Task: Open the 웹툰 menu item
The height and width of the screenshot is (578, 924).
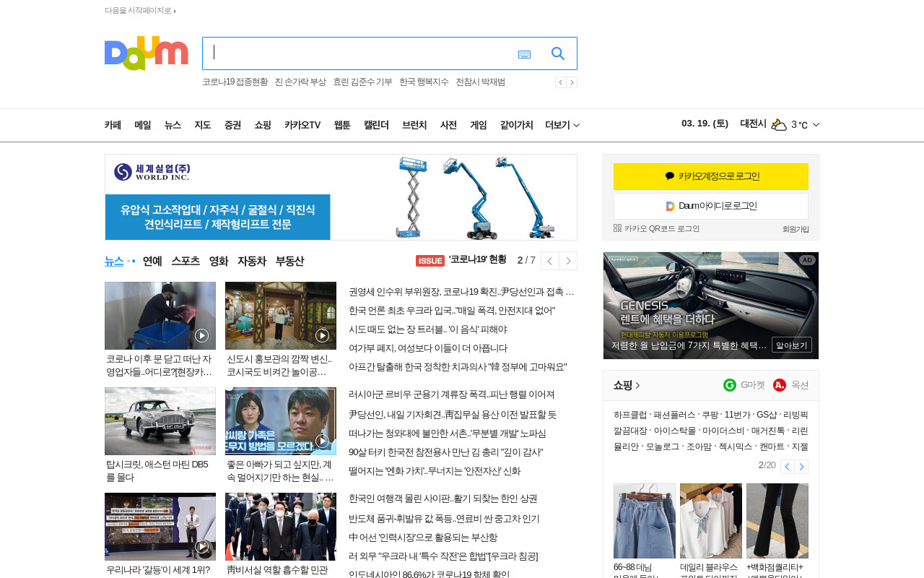Action: [x=342, y=125]
